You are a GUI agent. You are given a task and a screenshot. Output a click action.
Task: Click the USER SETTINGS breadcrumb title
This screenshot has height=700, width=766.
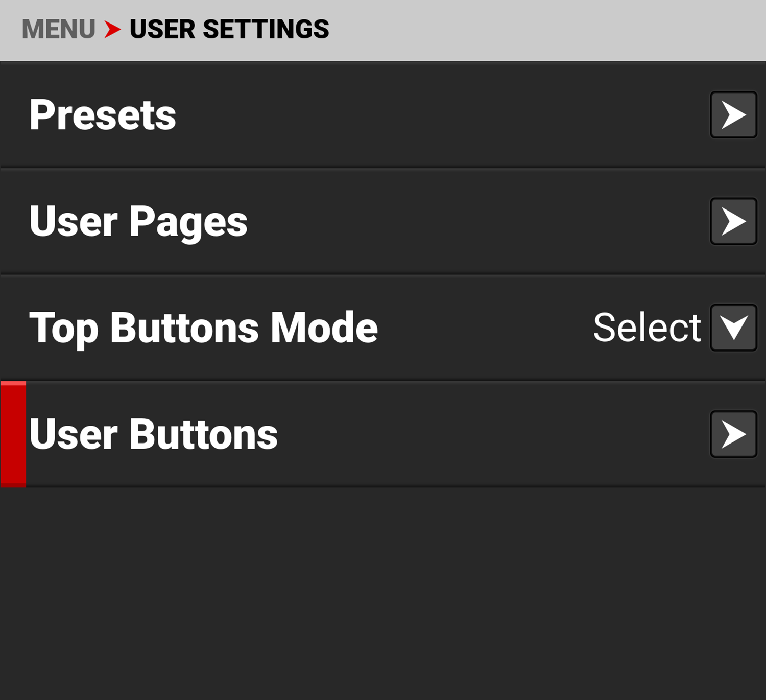tap(229, 29)
